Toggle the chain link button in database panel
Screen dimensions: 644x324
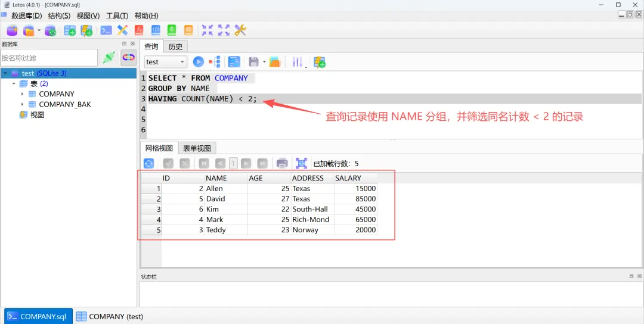coord(129,57)
